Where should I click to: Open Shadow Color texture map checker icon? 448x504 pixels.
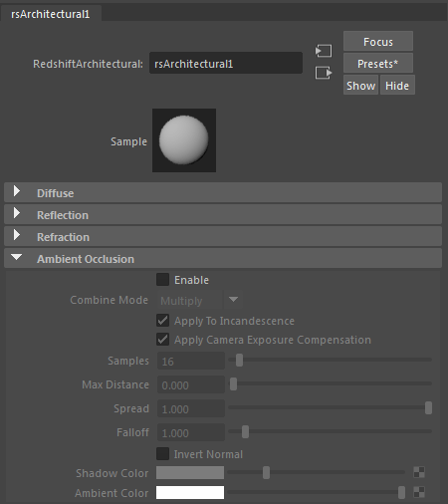pos(419,472)
